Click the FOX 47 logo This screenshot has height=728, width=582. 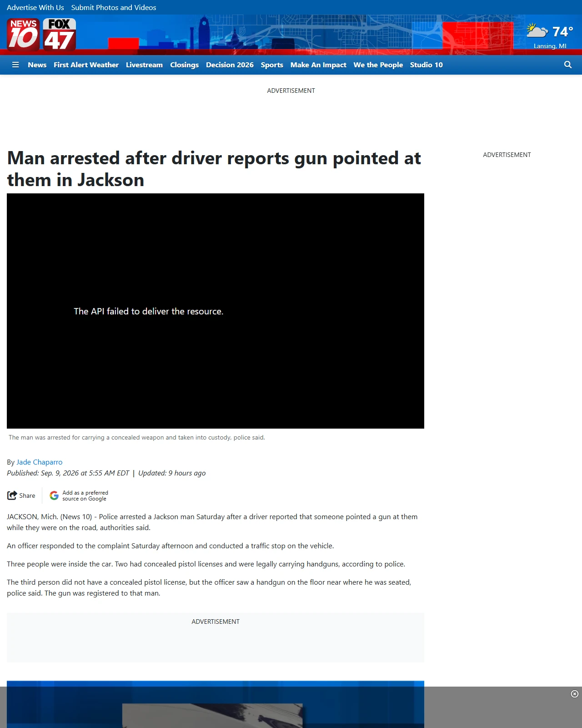[60, 35]
